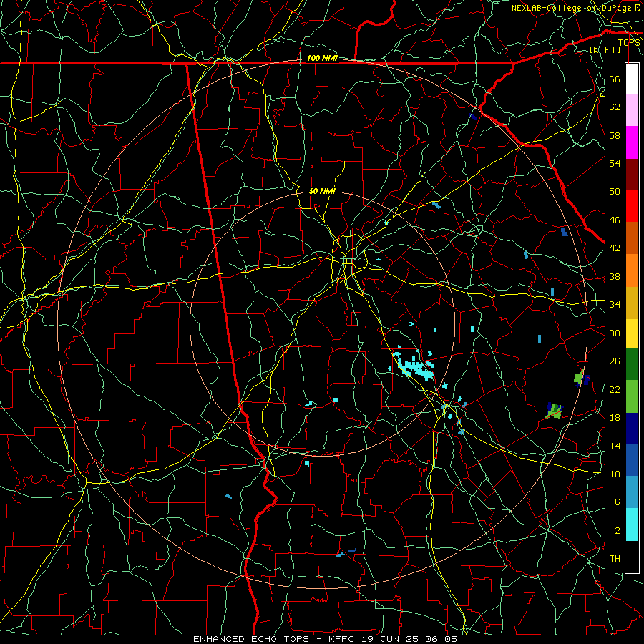Click the "62" scale label
The height and width of the screenshot is (644, 644).
[x=615, y=107]
